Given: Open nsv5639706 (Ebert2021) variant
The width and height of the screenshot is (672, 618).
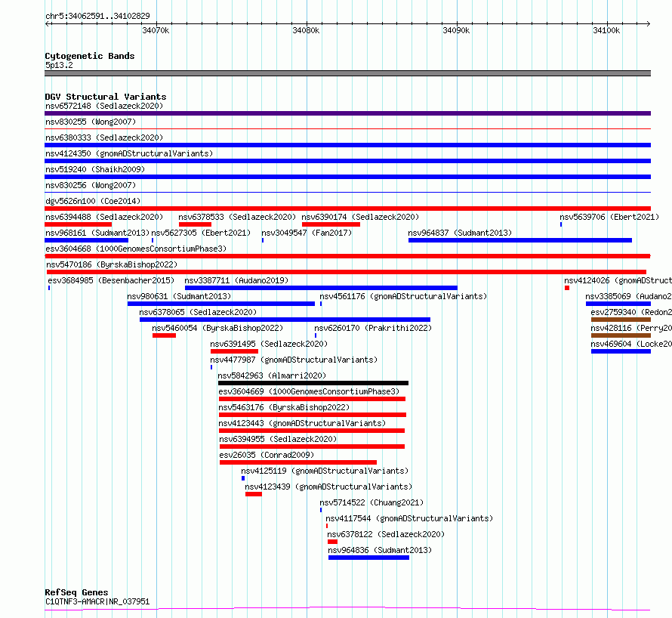Looking at the screenshot, I should pyautogui.click(x=609, y=217).
